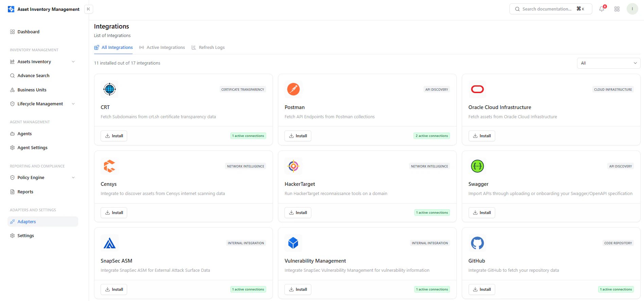
Task: Open the user profile avatar
Action: pyautogui.click(x=632, y=9)
